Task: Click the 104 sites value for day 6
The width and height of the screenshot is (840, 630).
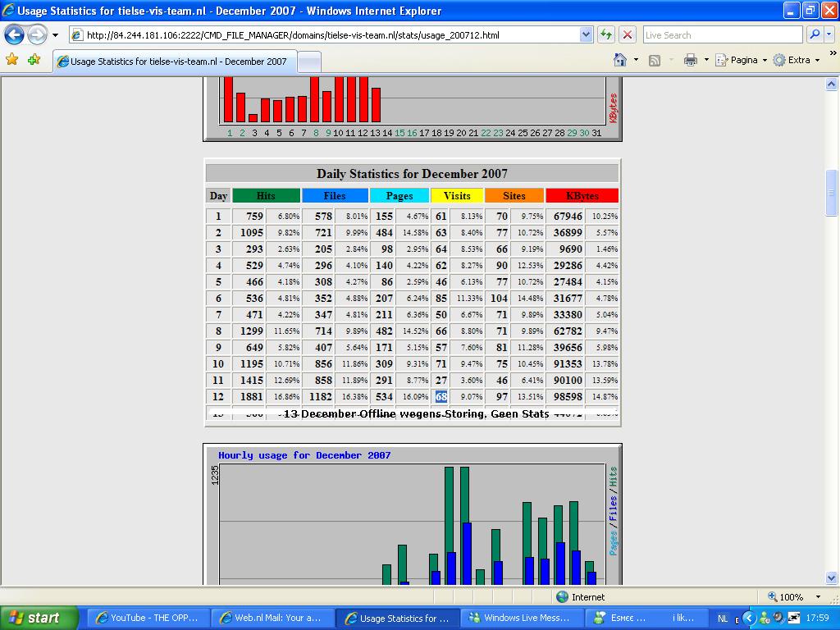Action: point(499,299)
